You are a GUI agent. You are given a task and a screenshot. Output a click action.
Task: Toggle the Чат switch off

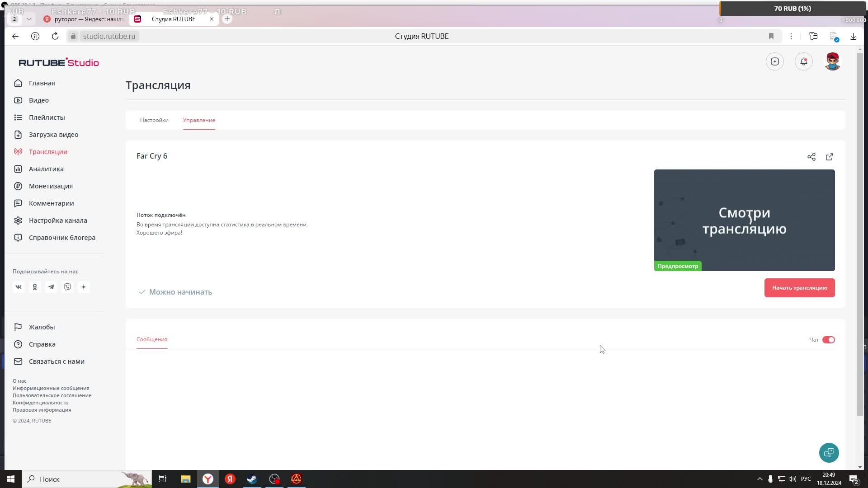[828, 340]
